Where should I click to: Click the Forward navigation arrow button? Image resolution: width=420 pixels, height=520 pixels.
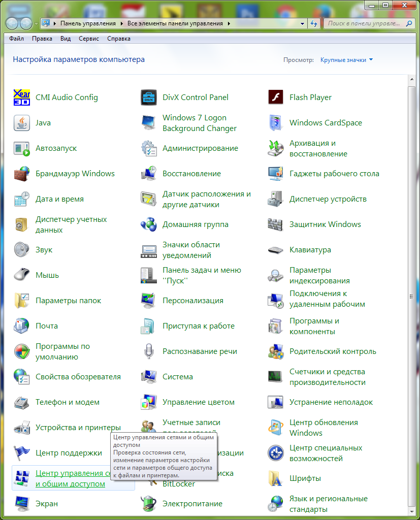(26, 23)
